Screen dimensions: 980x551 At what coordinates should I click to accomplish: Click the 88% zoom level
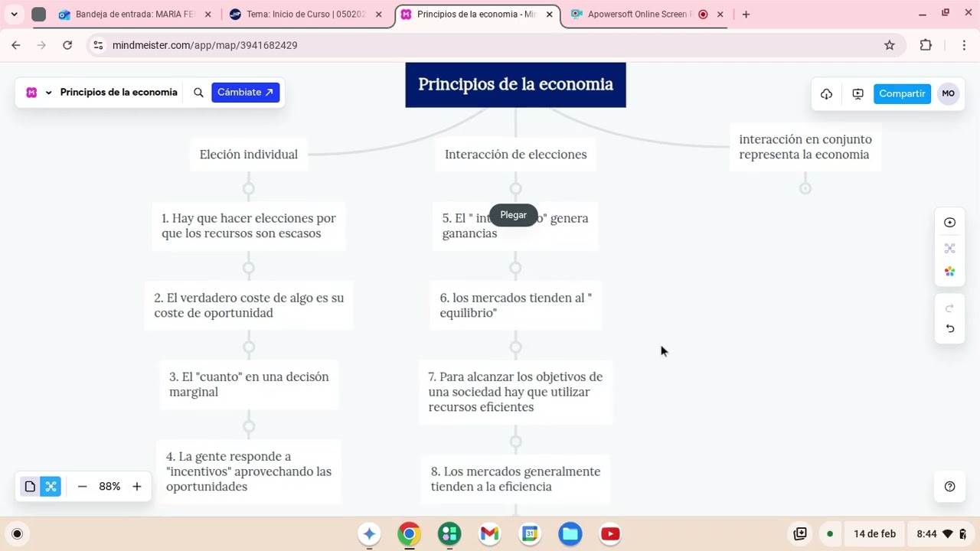tap(109, 487)
